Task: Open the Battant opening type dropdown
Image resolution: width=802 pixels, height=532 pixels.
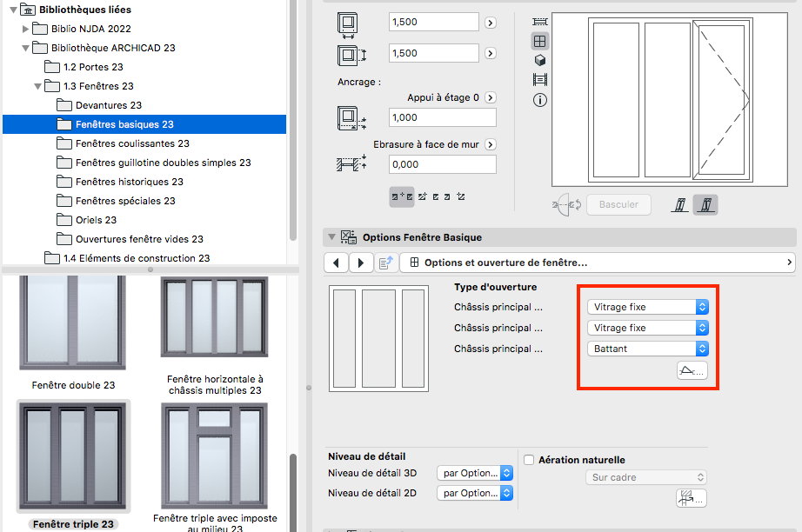Action: pyautogui.click(x=647, y=349)
